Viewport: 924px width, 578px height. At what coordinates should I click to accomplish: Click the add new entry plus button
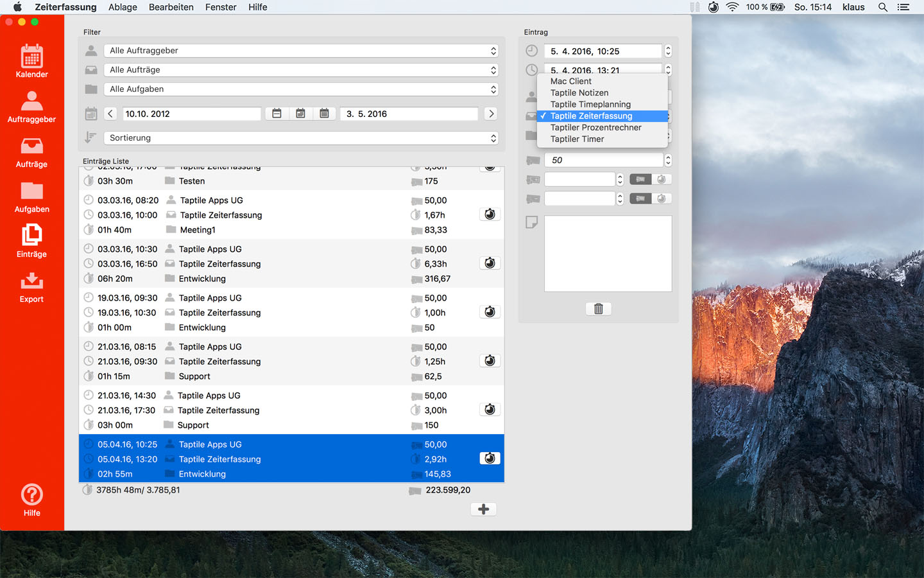tap(484, 509)
